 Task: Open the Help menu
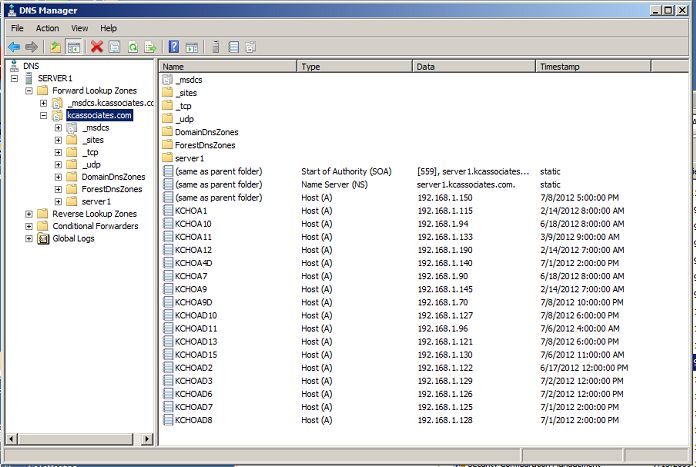click(108, 28)
